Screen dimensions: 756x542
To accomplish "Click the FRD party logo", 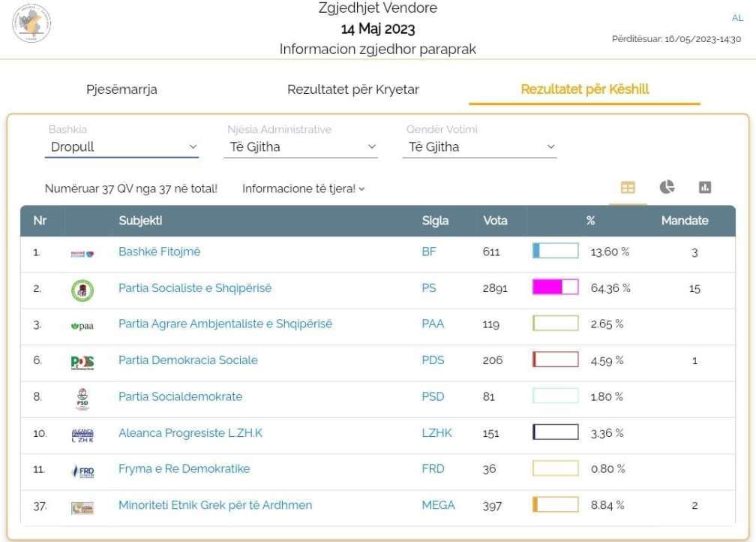I will (x=82, y=471).
